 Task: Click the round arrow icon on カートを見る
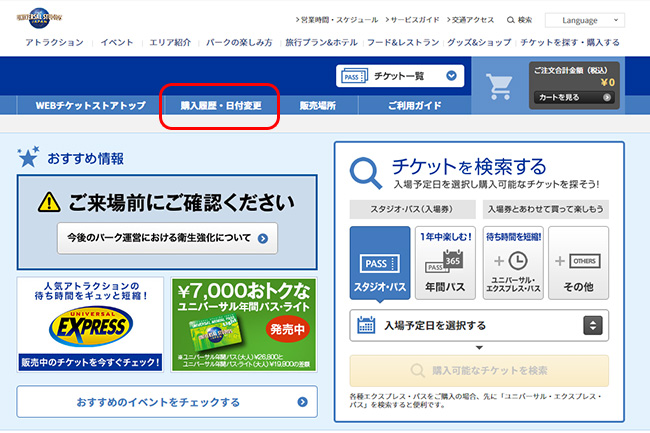pyautogui.click(x=607, y=97)
